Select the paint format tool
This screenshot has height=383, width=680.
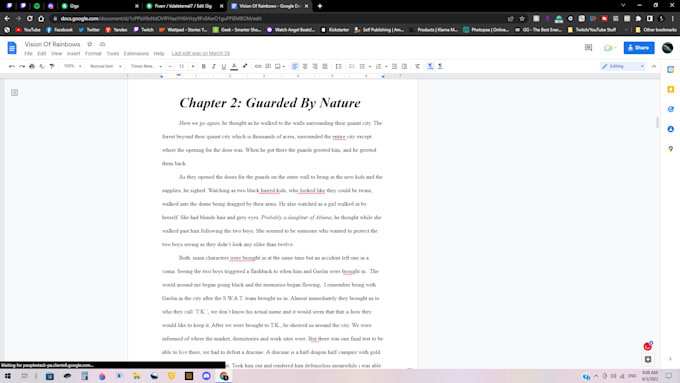(52, 66)
